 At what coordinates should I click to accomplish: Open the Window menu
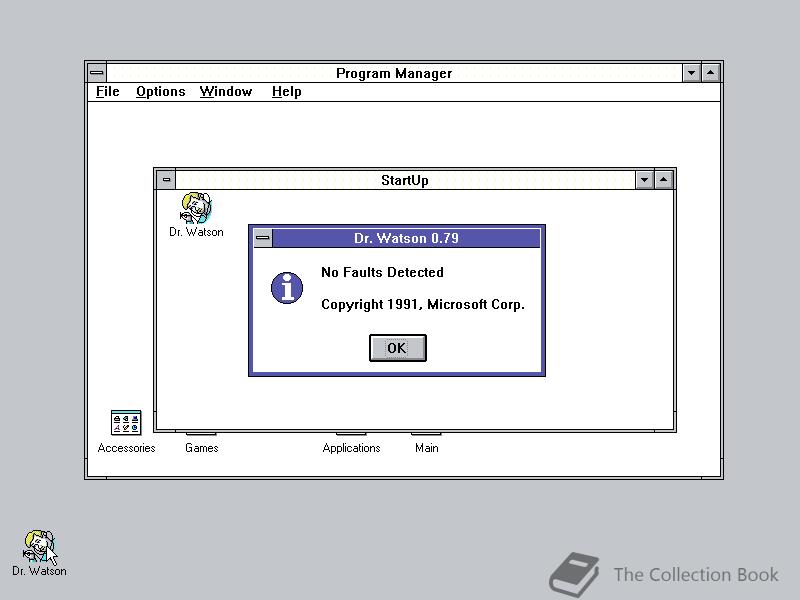click(226, 92)
